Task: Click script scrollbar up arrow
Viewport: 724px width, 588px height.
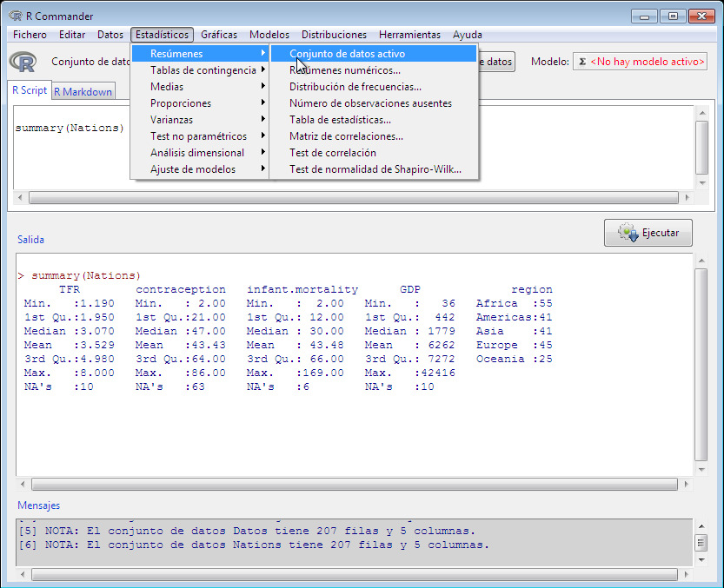Action: 702,113
